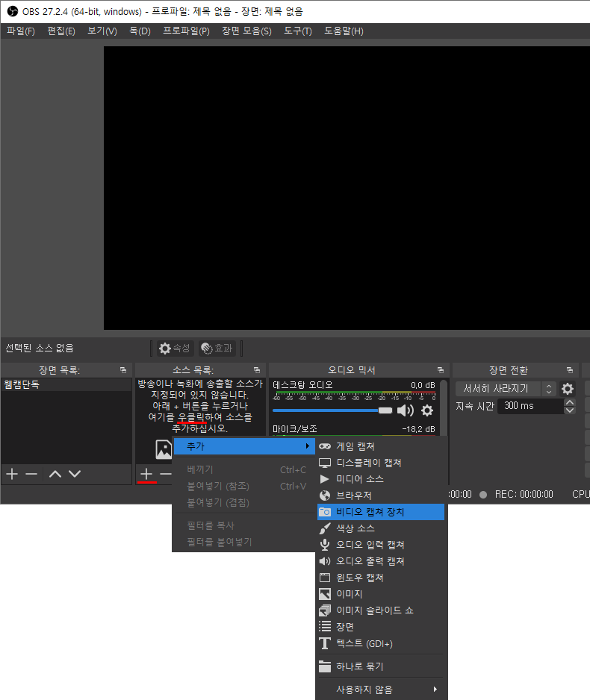
Task: Open the 추가 submenu
Action: [x=244, y=446]
